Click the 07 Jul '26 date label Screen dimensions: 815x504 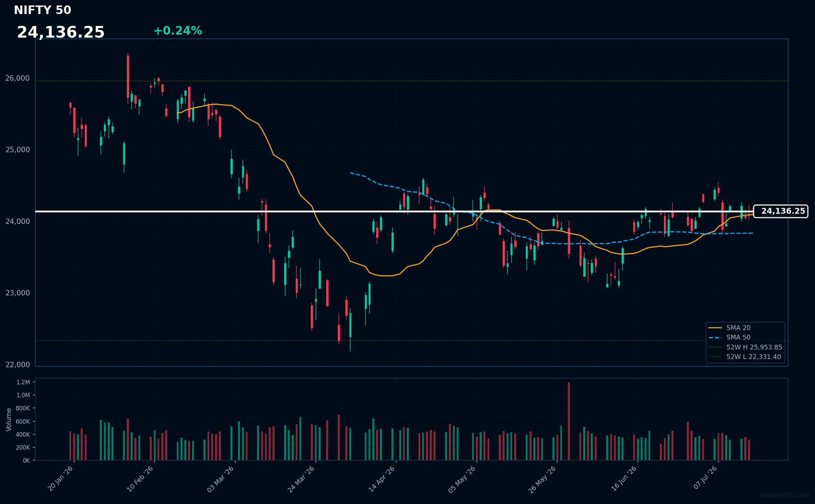[x=705, y=478]
